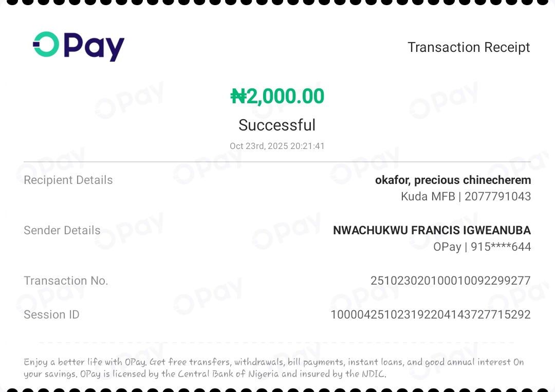The width and height of the screenshot is (555, 392).
Task: Click the dashed separator above the footer
Action: [x=277, y=343]
